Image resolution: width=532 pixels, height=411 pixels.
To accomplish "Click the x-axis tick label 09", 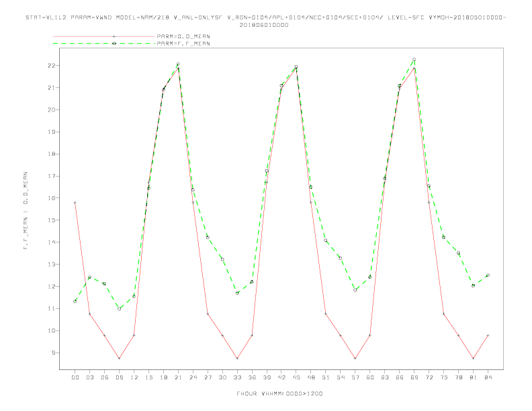I will [119, 377].
